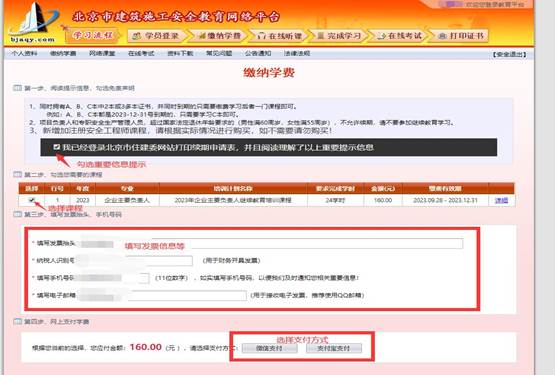Open the 个人资料 menu item

tap(24, 53)
